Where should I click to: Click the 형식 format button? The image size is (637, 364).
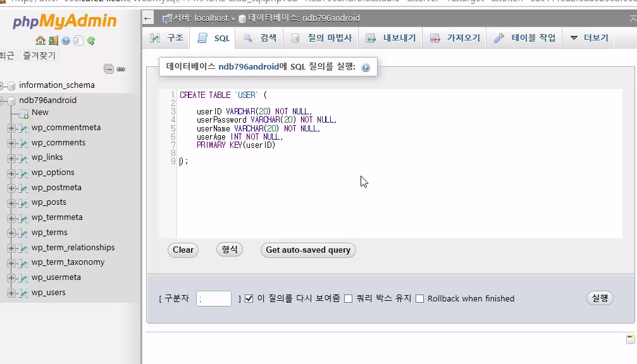point(230,249)
